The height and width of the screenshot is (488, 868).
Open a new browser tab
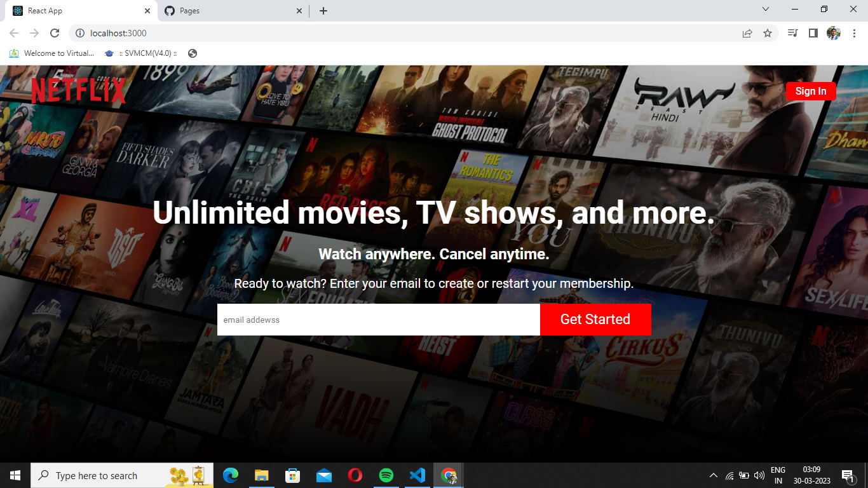click(x=323, y=11)
